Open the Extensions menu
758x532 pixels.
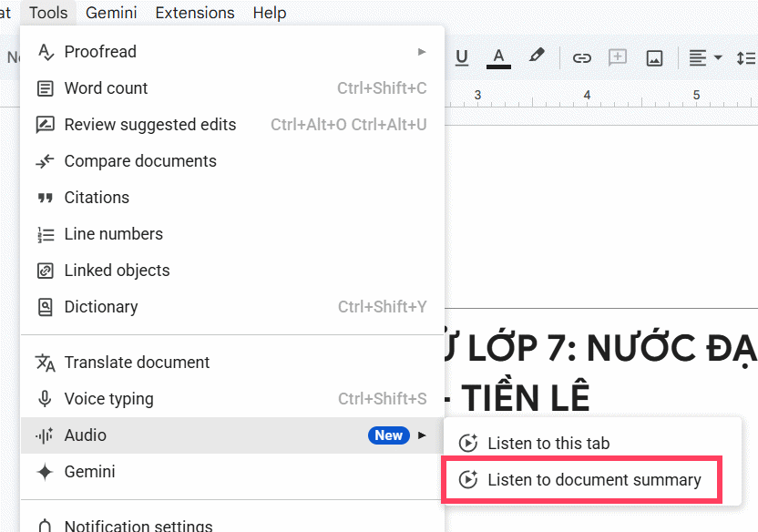195,13
